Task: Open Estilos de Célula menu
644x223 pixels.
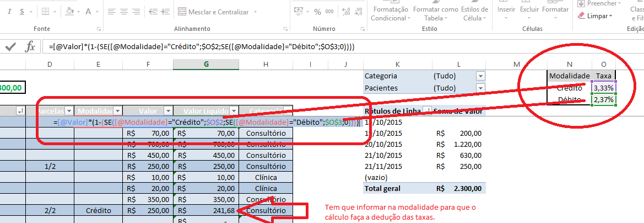Action: pyautogui.click(x=475, y=14)
